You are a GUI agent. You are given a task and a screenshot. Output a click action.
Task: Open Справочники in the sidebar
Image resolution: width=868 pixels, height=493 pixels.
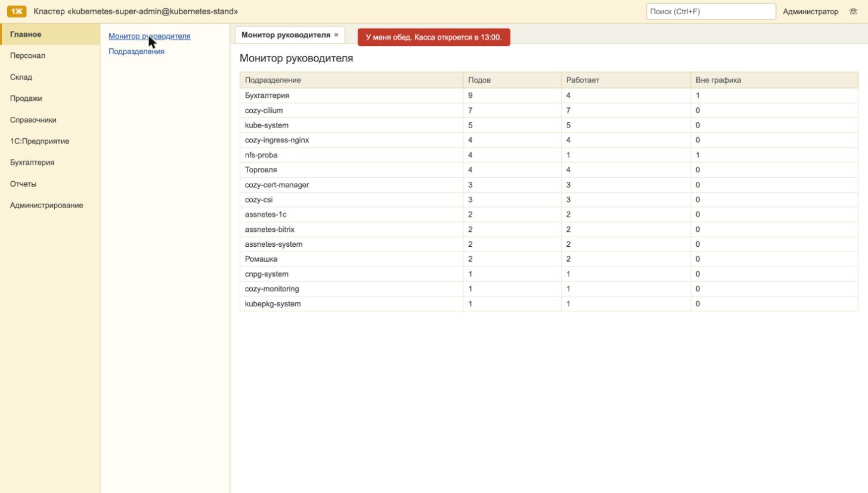pos(50,120)
